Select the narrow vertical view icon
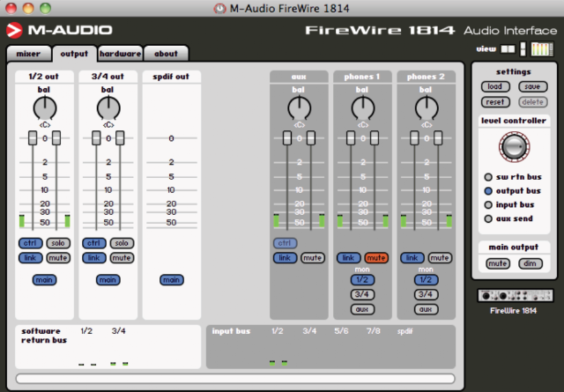This screenshot has height=392, width=564. pos(523,49)
